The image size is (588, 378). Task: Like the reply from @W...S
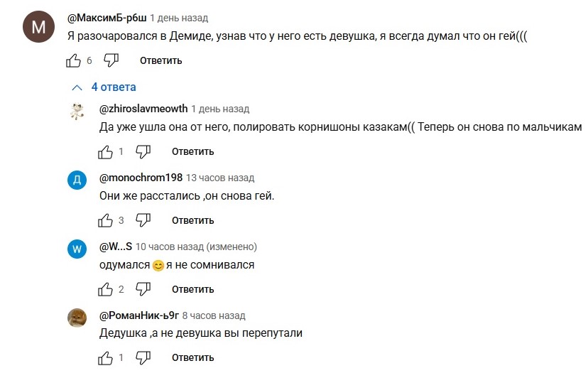[105, 289]
